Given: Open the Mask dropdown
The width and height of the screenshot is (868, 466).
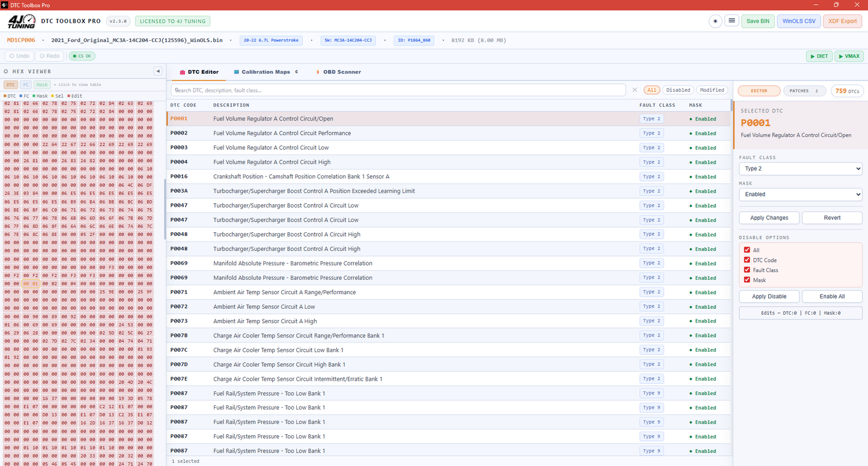Looking at the screenshot, I should pos(801,194).
